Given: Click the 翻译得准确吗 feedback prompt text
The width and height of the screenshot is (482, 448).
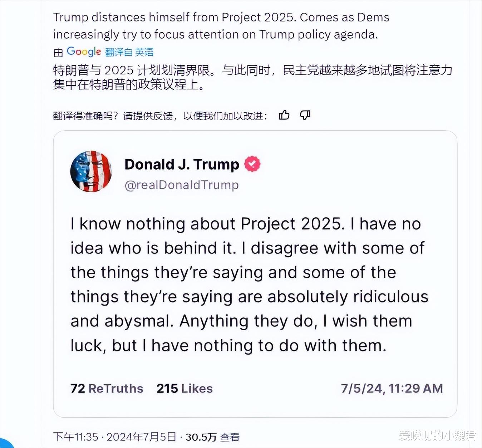Looking at the screenshot, I should (x=160, y=116).
